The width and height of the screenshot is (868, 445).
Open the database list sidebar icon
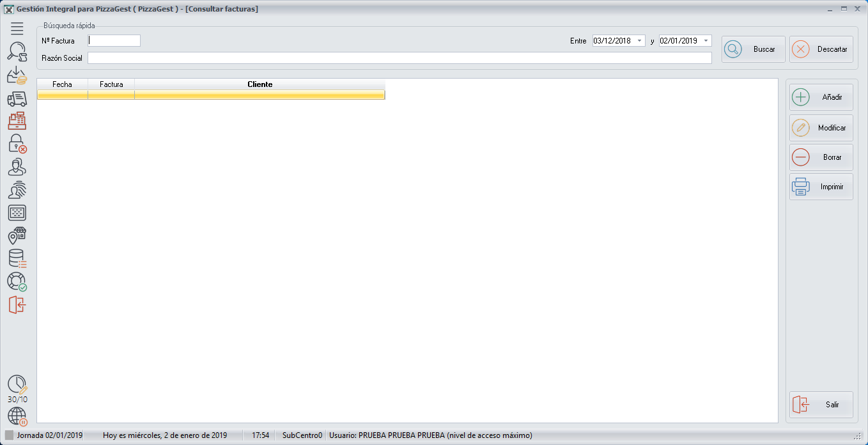point(17,258)
